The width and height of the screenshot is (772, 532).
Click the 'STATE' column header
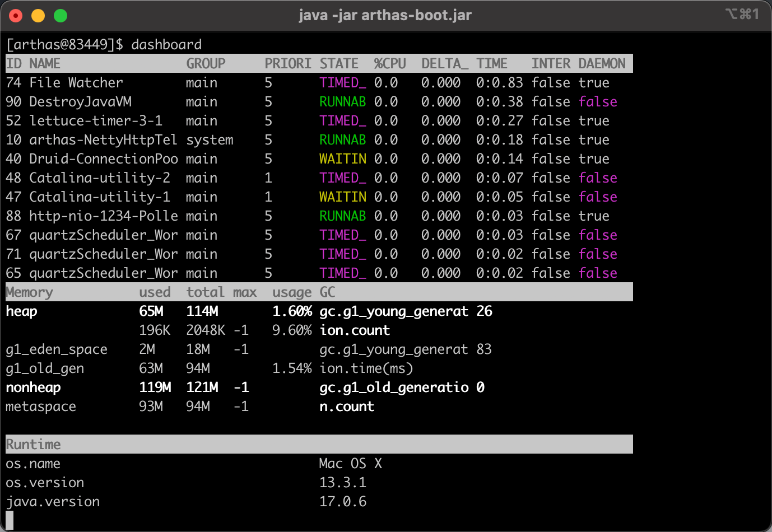[339, 64]
